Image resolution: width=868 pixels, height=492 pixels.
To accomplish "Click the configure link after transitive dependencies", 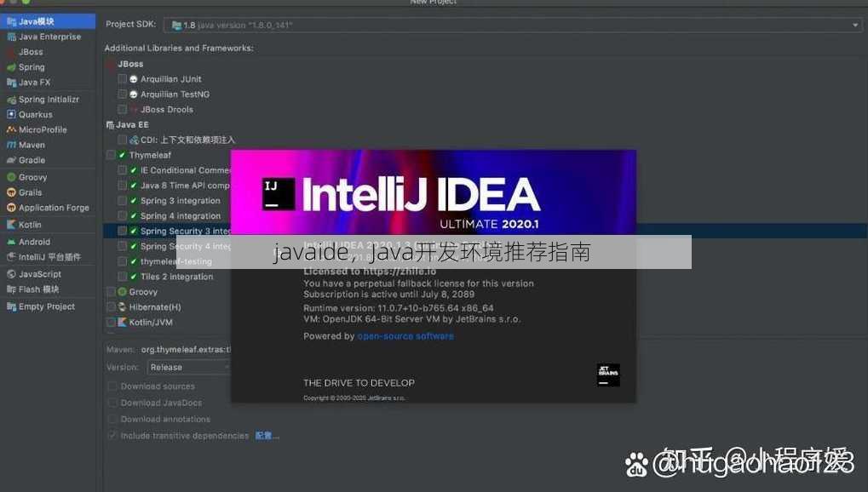I will [267, 436].
